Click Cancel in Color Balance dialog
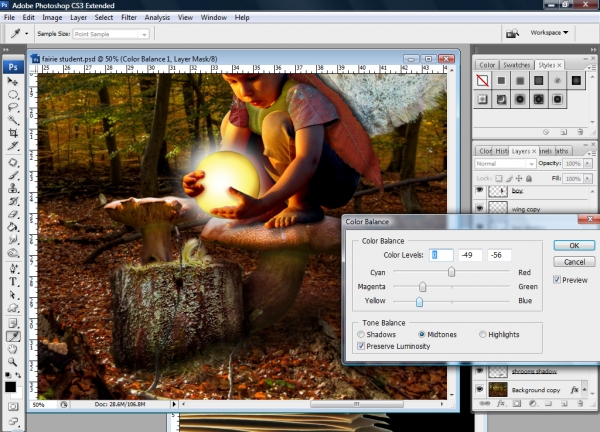 (574, 262)
